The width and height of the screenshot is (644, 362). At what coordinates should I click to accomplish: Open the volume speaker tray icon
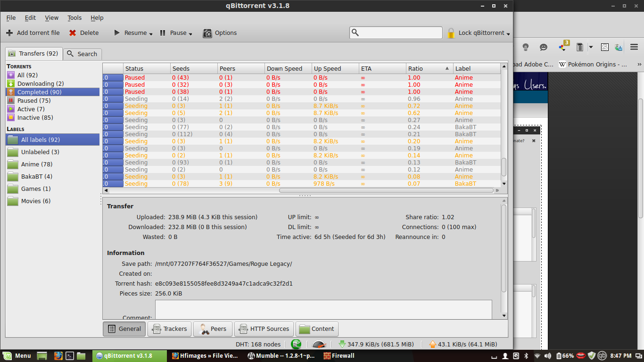(547, 356)
